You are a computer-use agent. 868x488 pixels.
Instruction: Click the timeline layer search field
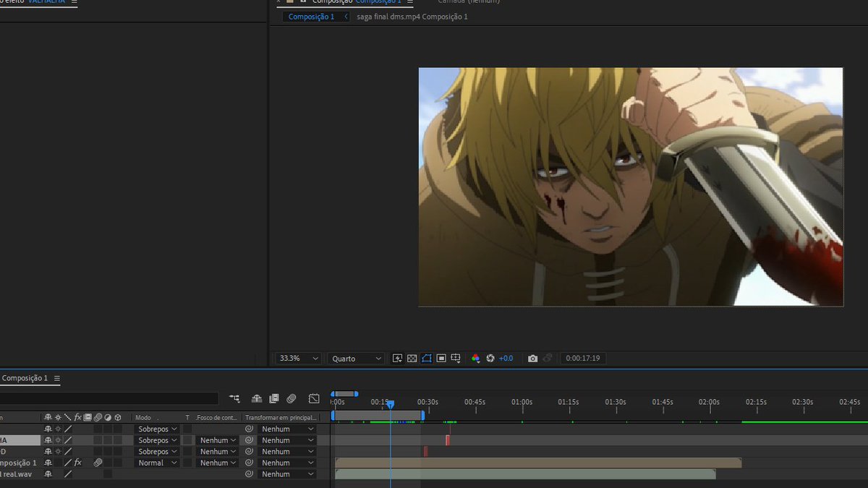109,398
